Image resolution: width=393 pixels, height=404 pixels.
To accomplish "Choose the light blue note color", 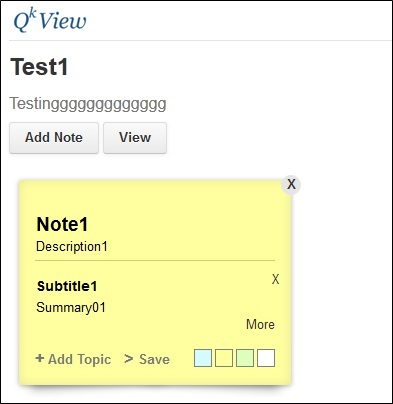I will pos(203,358).
